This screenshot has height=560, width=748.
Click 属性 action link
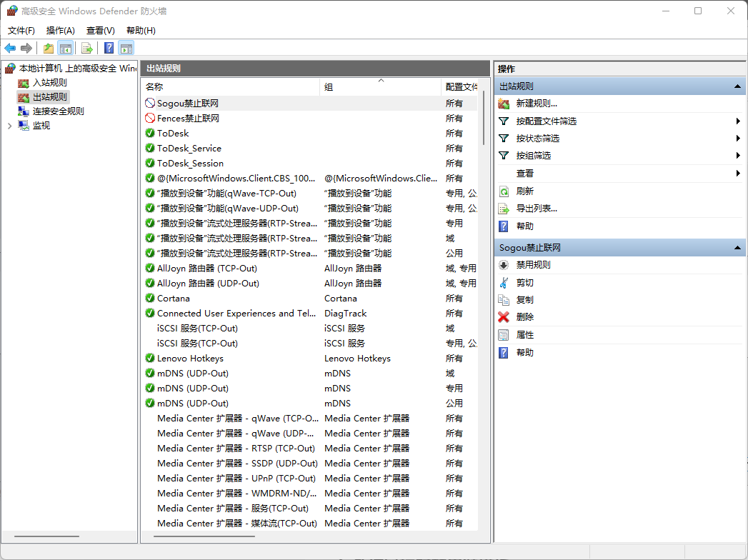[525, 335]
